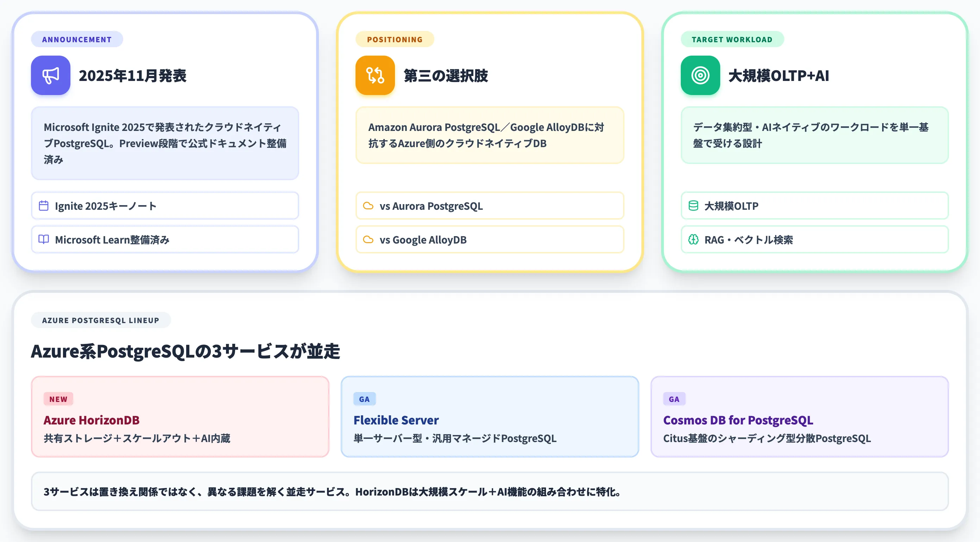Select the ANNOUNCEMENT badge

coord(77,39)
